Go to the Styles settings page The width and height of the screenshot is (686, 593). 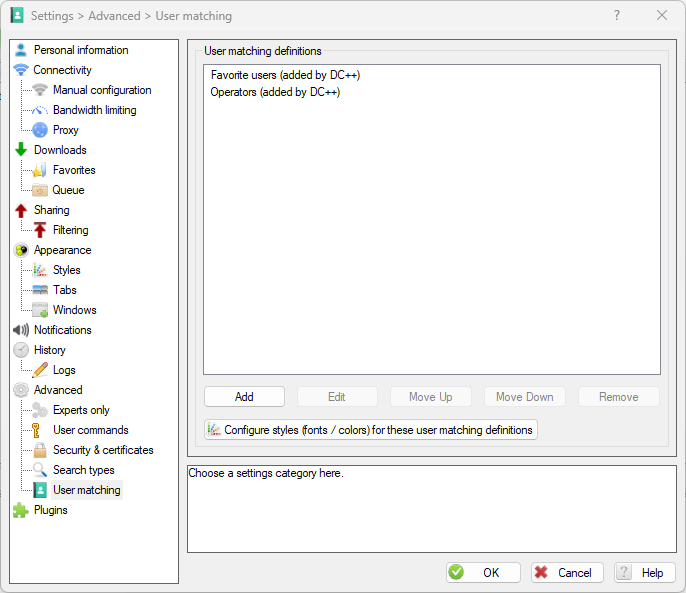66,270
